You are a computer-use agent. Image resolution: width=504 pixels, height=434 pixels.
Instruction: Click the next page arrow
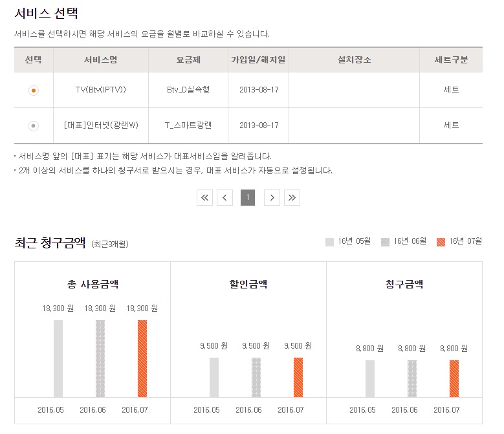[272, 198]
